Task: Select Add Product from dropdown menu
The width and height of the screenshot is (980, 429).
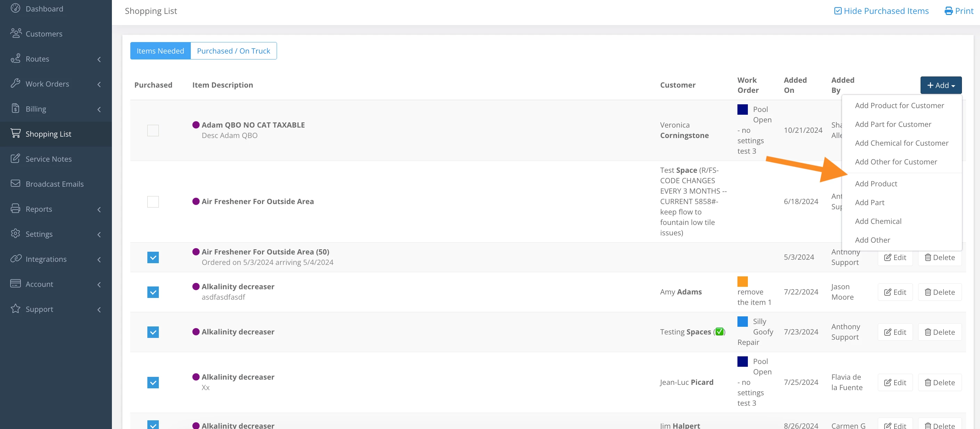Action: click(x=876, y=184)
